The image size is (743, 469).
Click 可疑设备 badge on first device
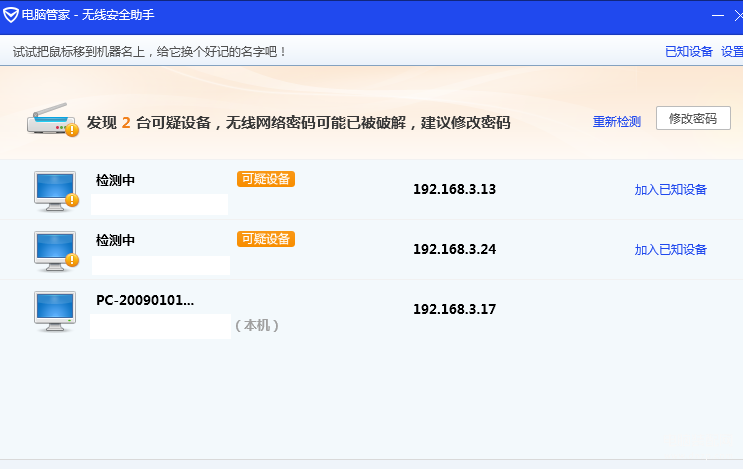tap(266, 179)
